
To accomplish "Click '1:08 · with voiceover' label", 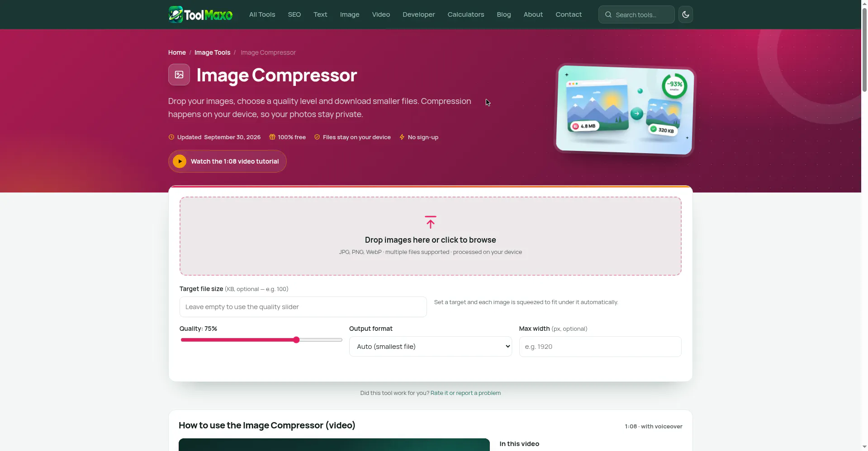I will click(654, 426).
